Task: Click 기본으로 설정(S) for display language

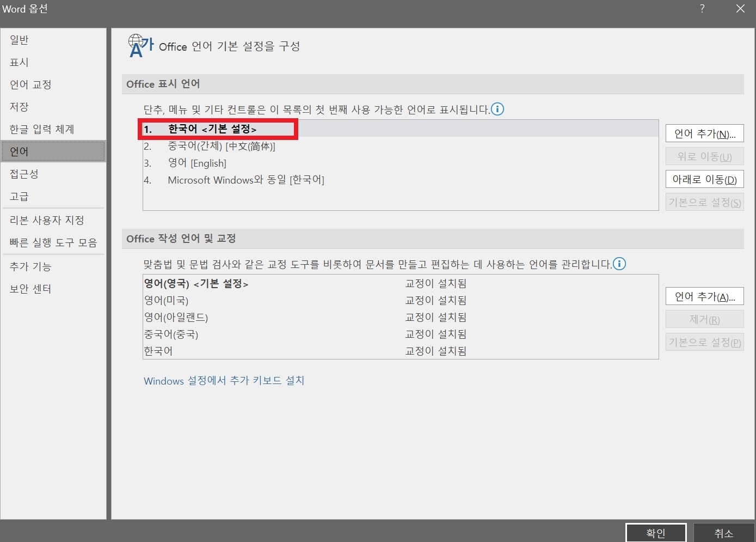Action: [705, 202]
